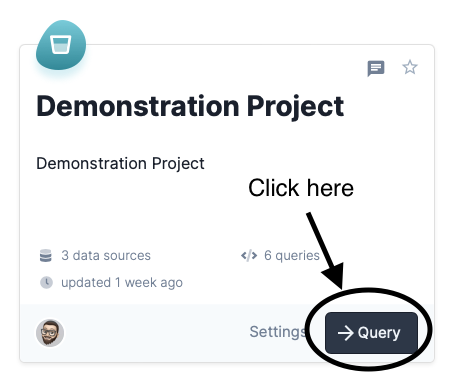Select the "6 queries" text

pyautogui.click(x=292, y=256)
